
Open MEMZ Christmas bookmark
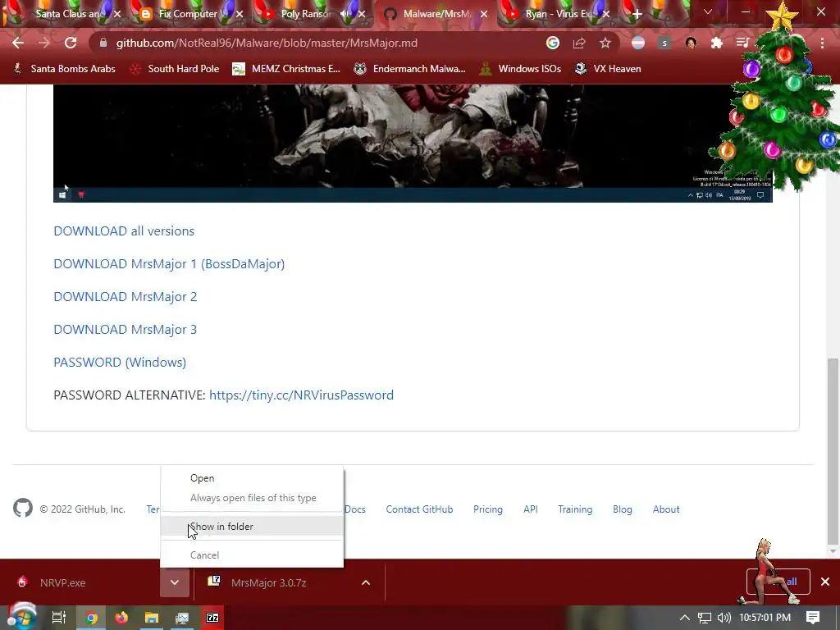(x=286, y=69)
